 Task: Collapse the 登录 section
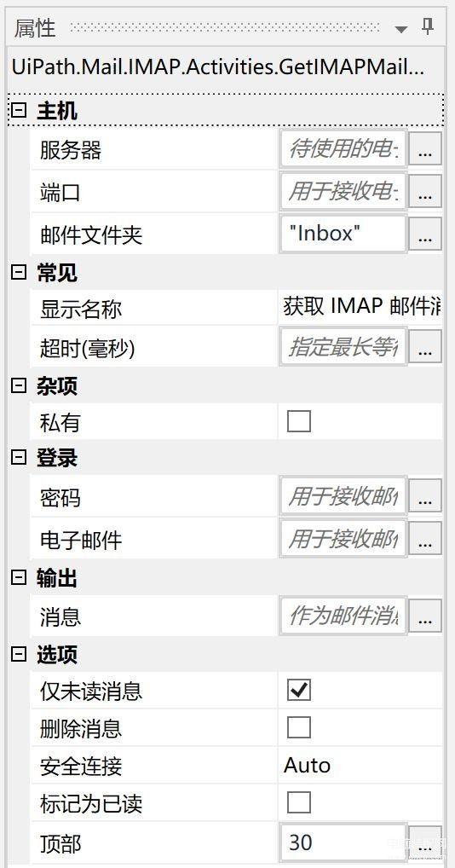pyautogui.click(x=19, y=457)
